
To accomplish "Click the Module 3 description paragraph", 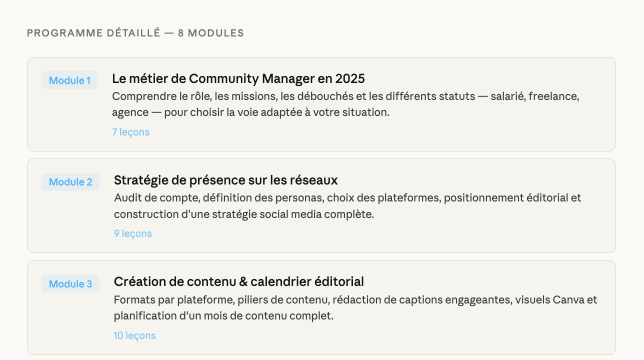I will tap(355, 308).
